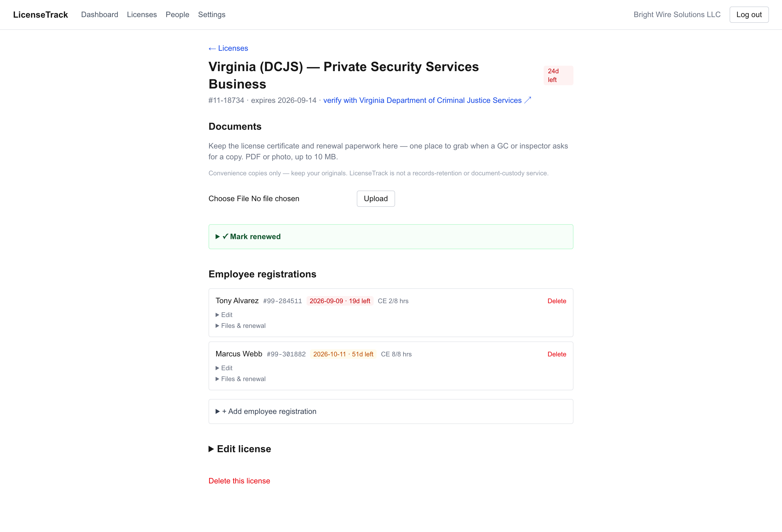Viewport: 782px width, 532px height.
Task: Click the Log out button
Action: click(x=749, y=14)
